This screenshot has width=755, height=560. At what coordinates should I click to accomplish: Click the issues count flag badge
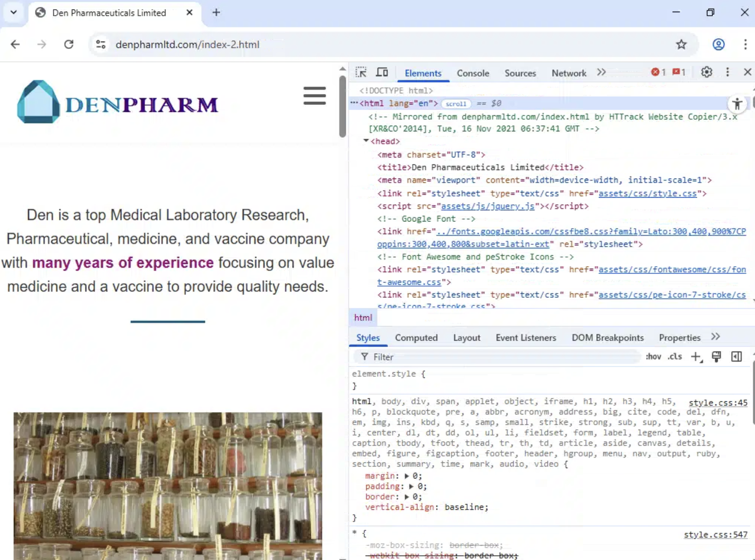679,72
